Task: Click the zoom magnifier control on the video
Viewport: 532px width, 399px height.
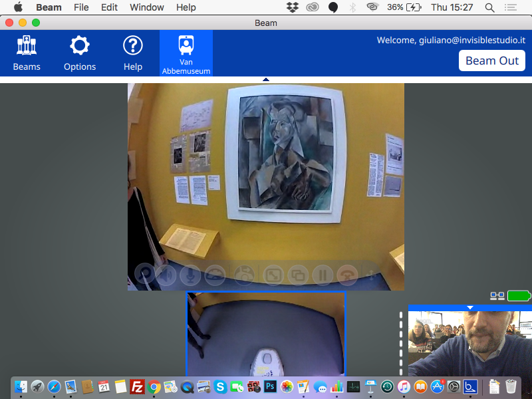Action: coord(145,274)
